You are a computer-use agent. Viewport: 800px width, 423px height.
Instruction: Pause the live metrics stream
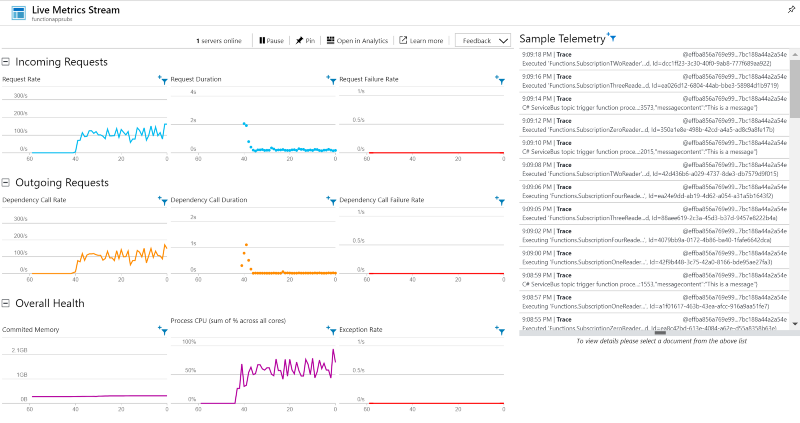pos(271,40)
